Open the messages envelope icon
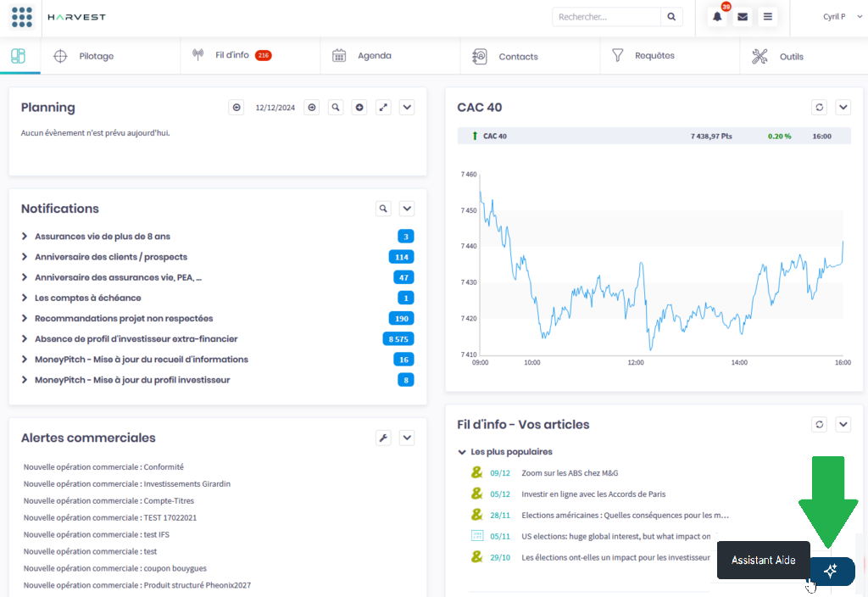The height and width of the screenshot is (597, 868). pos(743,17)
